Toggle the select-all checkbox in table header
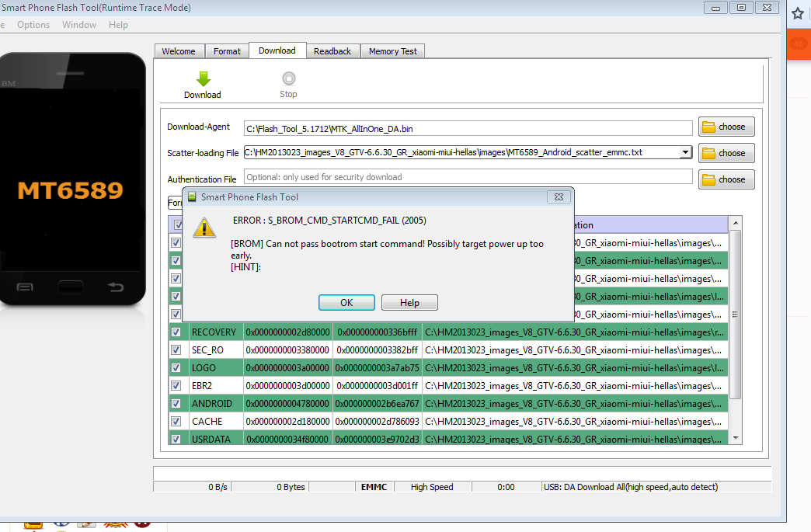This screenshot has width=811, height=532. click(176, 225)
